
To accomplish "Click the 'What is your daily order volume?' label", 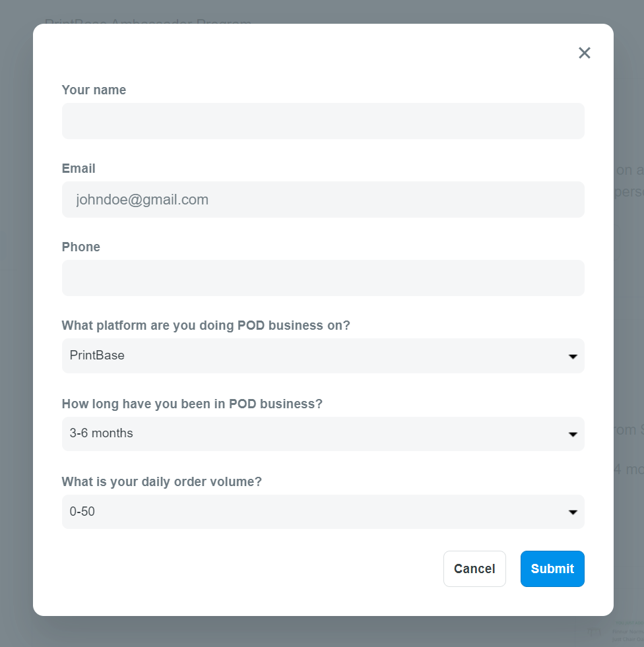I will [162, 481].
